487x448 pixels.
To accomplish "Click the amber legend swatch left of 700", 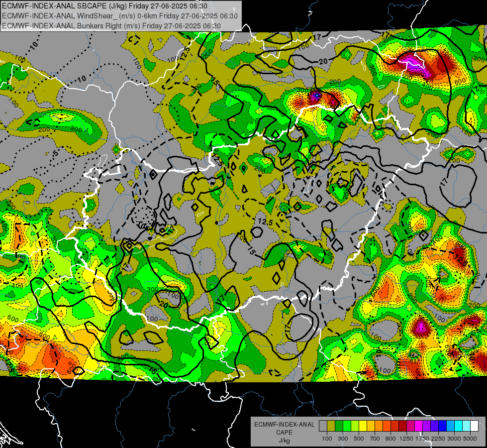I will [x=371, y=426].
